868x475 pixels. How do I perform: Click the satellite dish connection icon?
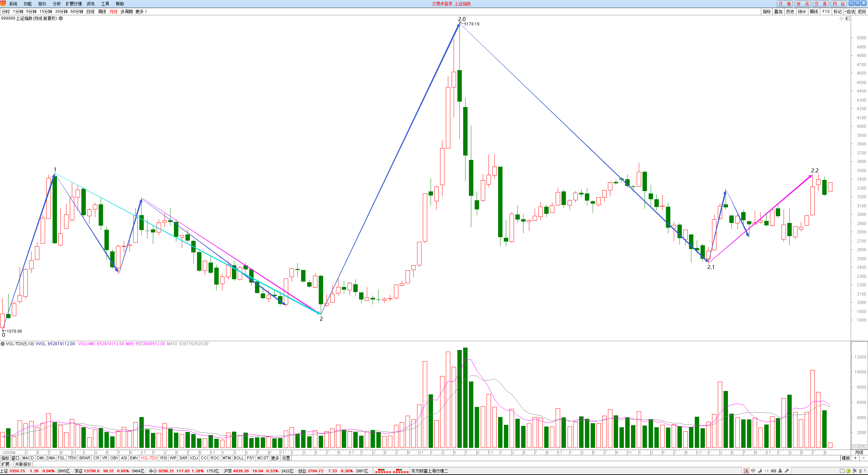point(854,471)
